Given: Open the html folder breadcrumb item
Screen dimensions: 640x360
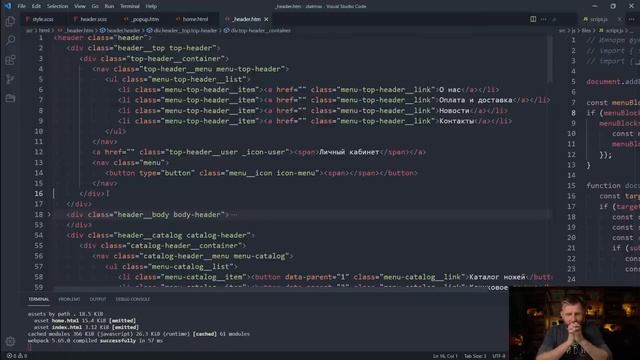Looking at the screenshot, I should point(44,31).
